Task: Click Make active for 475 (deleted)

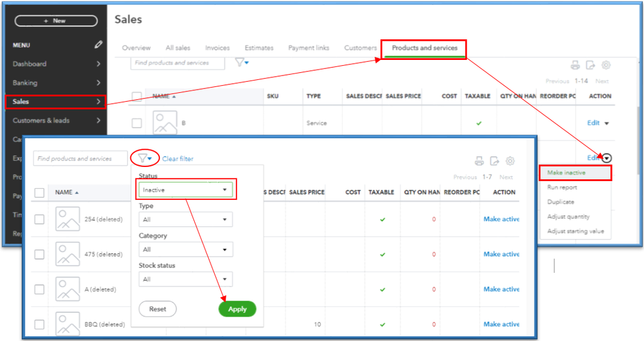Action: click(501, 254)
